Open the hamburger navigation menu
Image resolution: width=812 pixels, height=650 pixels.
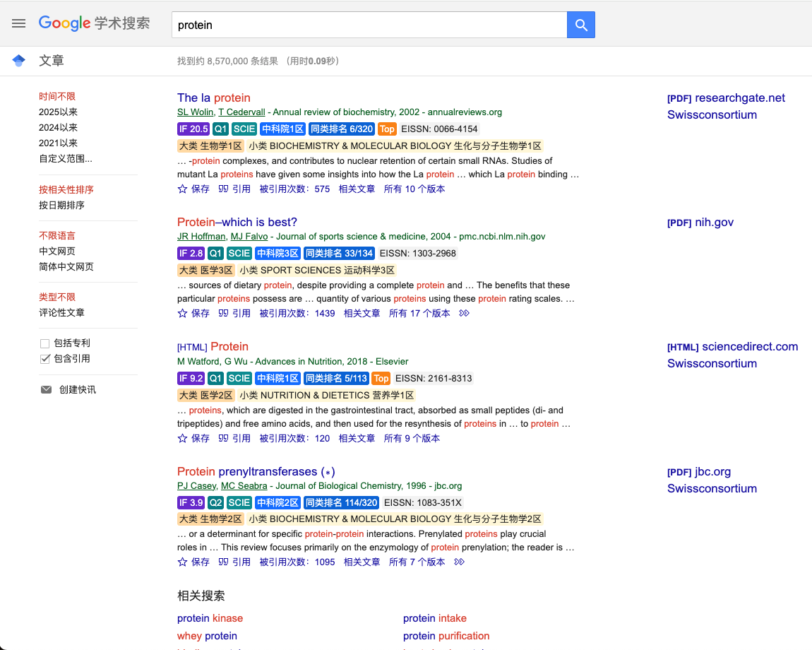(18, 23)
